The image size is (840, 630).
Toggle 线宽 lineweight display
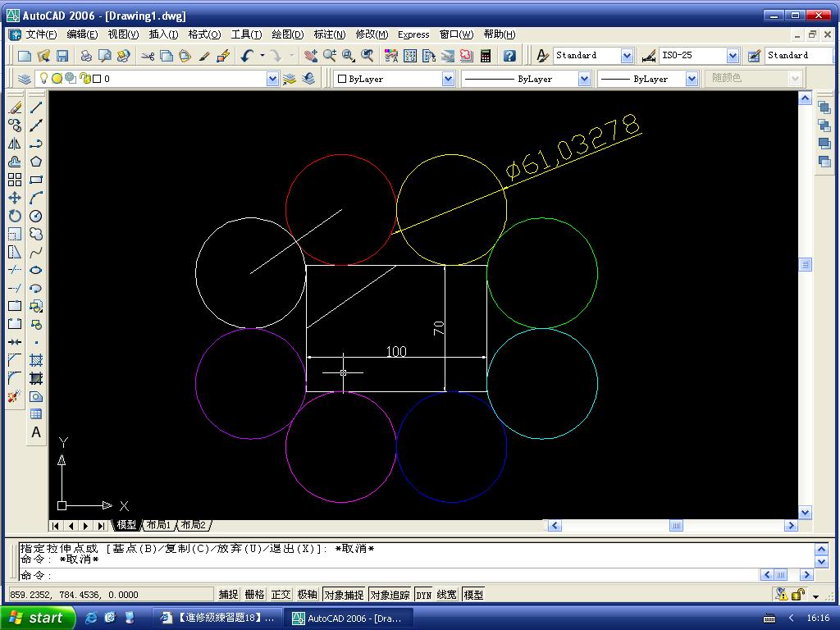click(x=447, y=594)
